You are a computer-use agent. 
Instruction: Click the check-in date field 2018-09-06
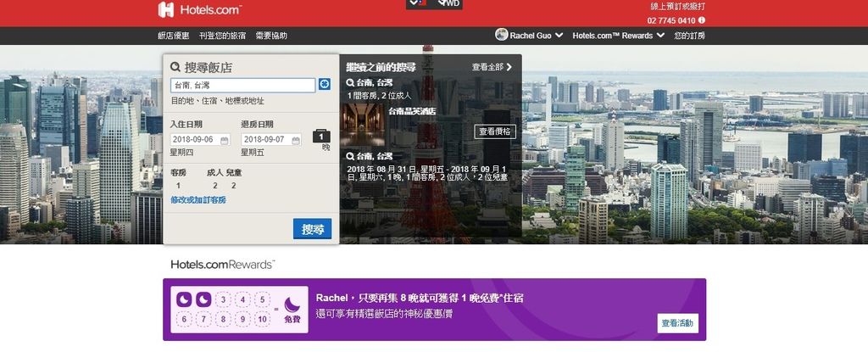pyautogui.click(x=200, y=140)
